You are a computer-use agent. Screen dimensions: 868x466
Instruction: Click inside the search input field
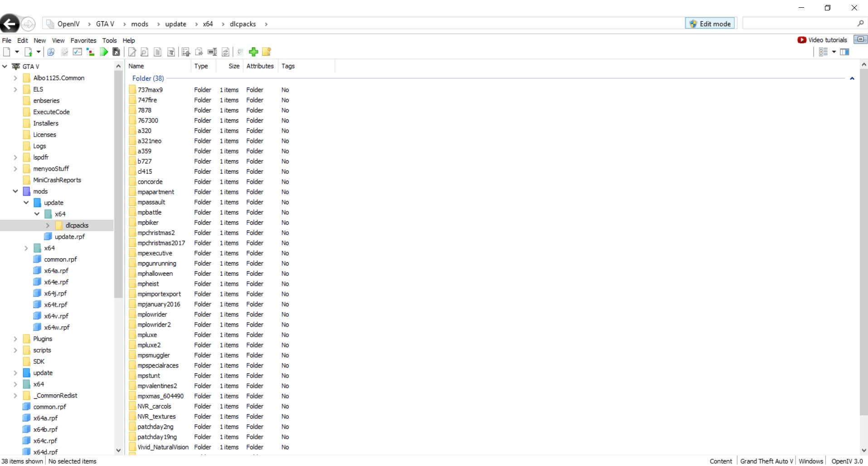(800, 24)
